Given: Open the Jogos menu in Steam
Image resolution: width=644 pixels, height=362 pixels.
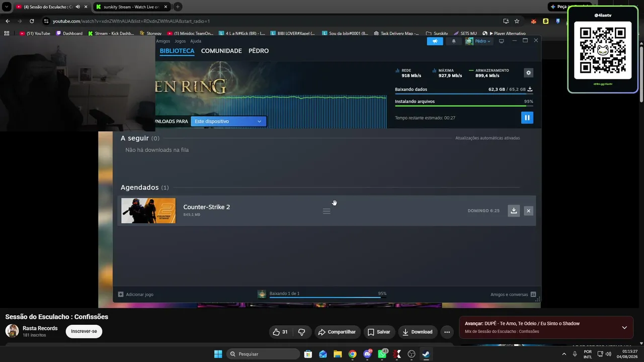Looking at the screenshot, I should pyautogui.click(x=180, y=41).
